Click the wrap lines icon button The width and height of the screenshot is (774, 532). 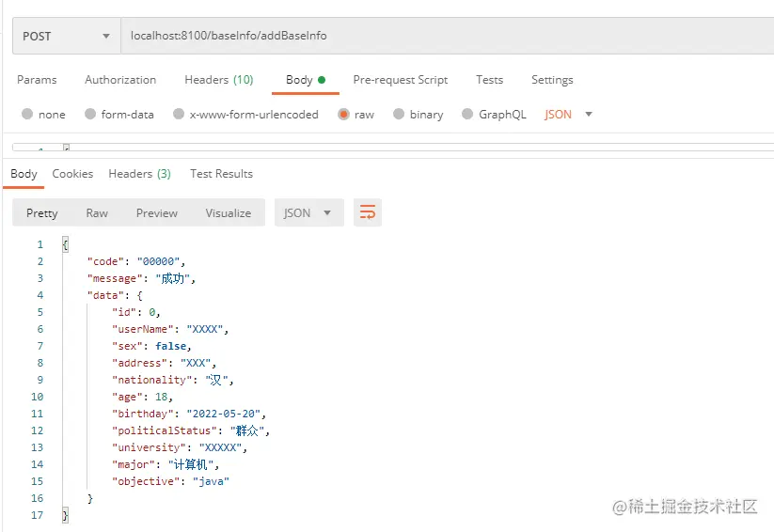pyautogui.click(x=368, y=212)
